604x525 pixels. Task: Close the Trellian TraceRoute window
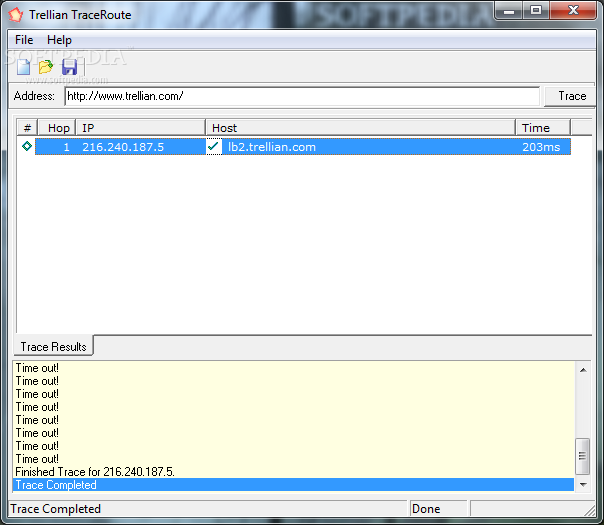point(573,10)
